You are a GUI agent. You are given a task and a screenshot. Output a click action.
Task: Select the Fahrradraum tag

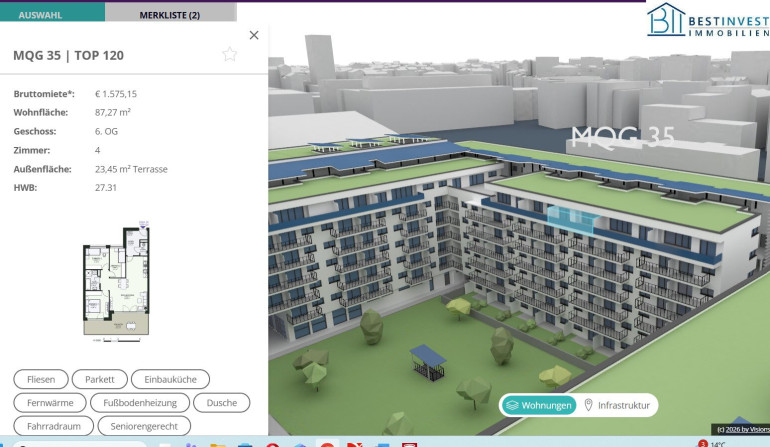click(x=53, y=426)
